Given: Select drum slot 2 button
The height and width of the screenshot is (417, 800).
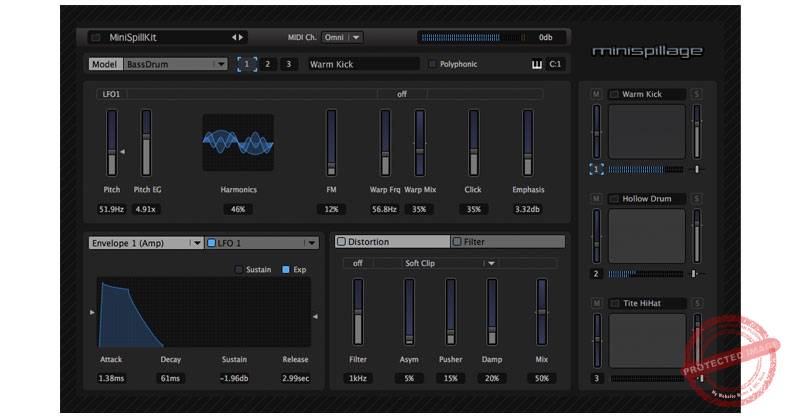Looking at the screenshot, I should pyautogui.click(x=267, y=64).
